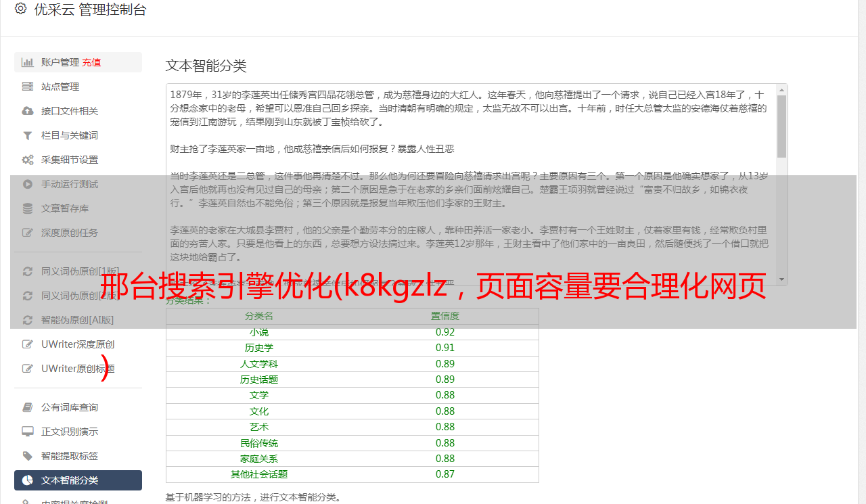Click the server icon for 站点管理
This screenshot has height=504, width=866.
28,87
